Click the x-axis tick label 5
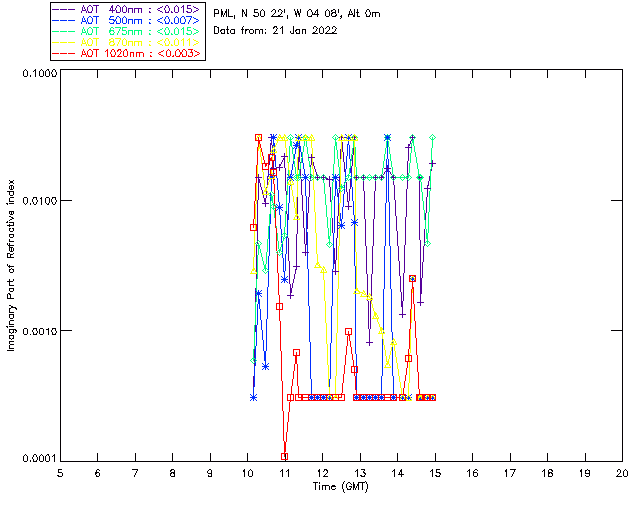Screen dimensions: 640x512 tap(60, 473)
